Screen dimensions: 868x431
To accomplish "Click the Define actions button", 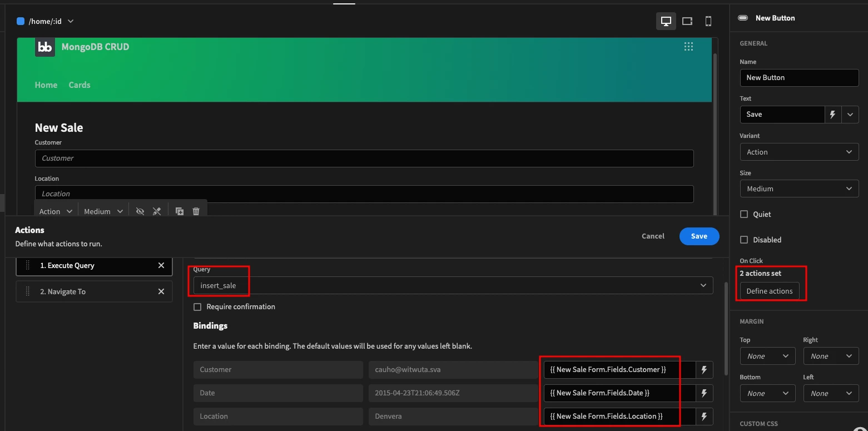I will click(x=770, y=291).
